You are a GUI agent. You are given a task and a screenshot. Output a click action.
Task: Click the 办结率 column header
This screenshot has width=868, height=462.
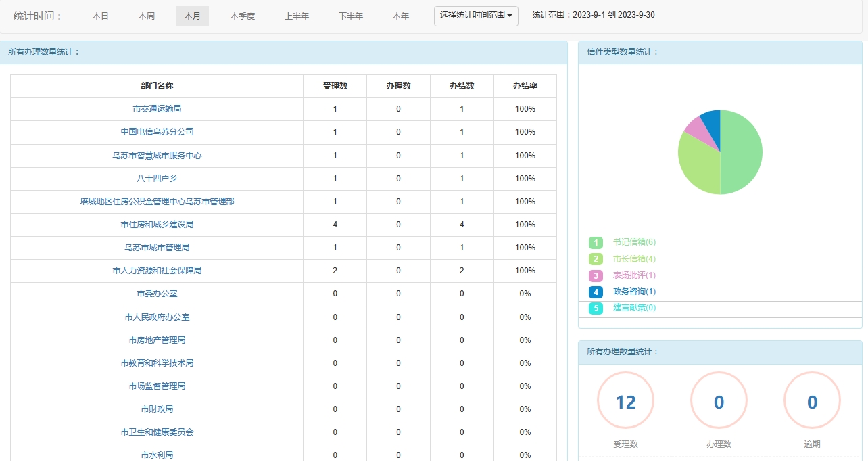(525, 86)
